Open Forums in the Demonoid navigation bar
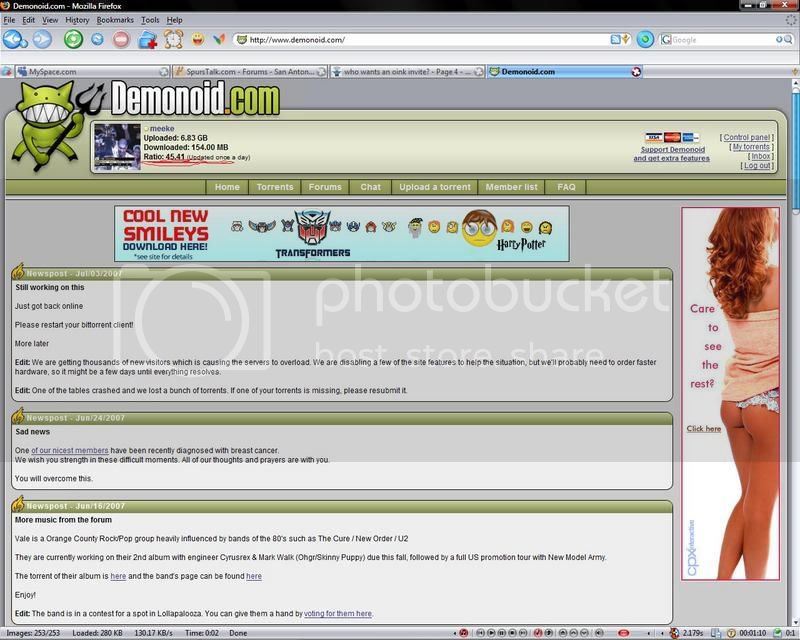Viewport: 800px width, 640px height. point(325,187)
